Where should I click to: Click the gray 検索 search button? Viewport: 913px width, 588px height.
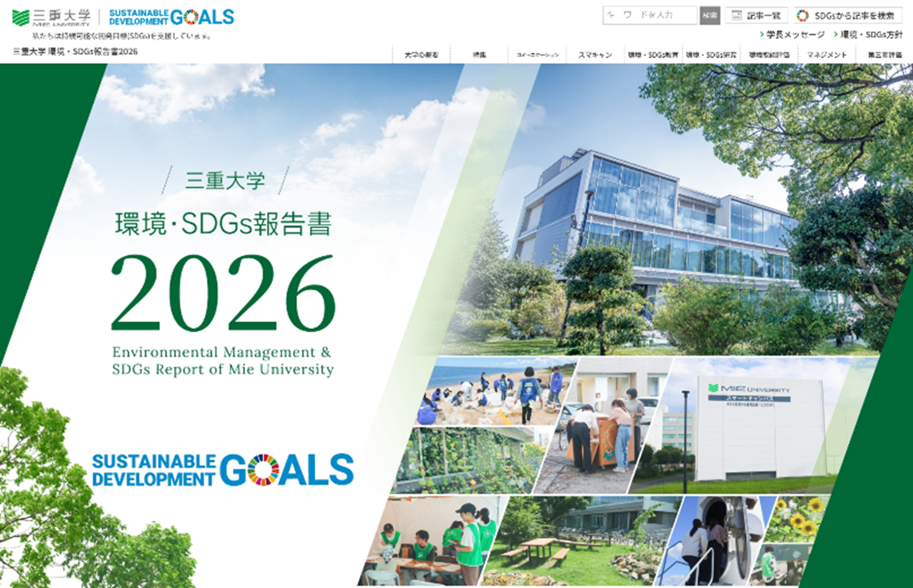pos(710,16)
